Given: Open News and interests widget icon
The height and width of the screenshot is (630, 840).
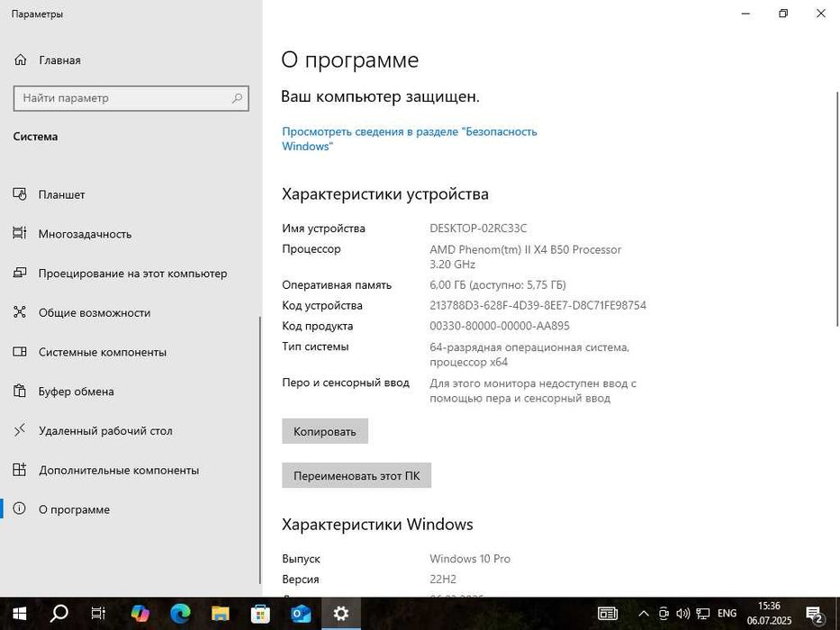Looking at the screenshot, I should point(608,614).
